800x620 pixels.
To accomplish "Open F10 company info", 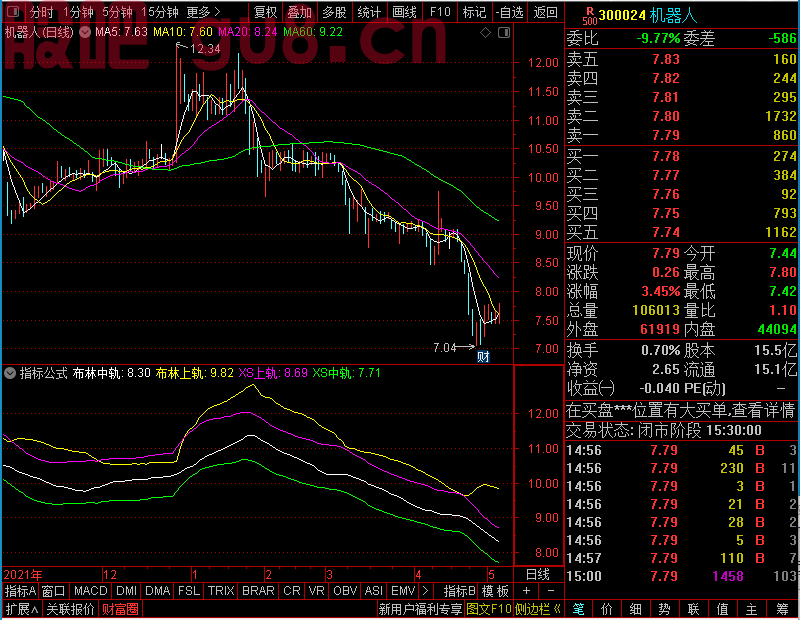I will (440, 11).
